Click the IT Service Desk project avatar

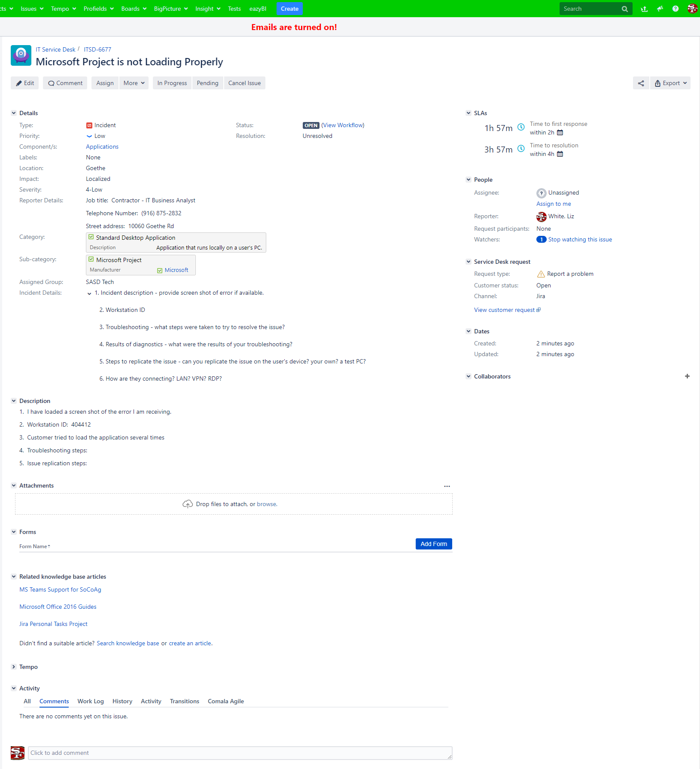[21, 55]
